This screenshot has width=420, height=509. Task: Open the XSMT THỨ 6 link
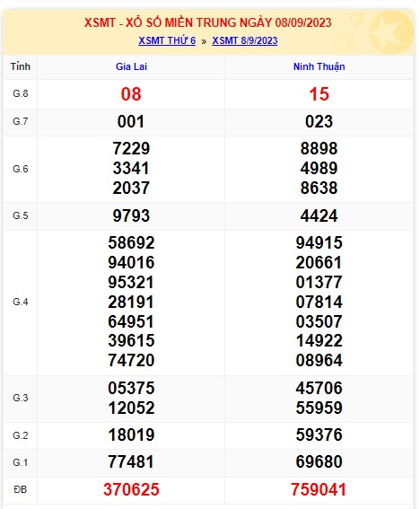coord(167,40)
